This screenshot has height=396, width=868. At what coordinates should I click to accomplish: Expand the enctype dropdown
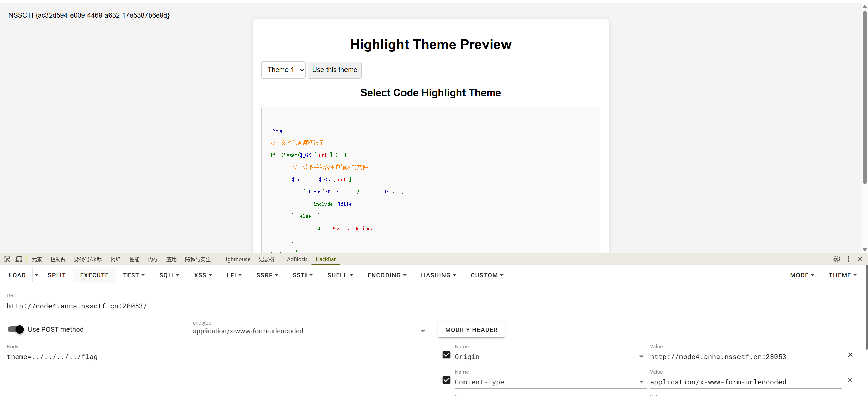tap(422, 331)
